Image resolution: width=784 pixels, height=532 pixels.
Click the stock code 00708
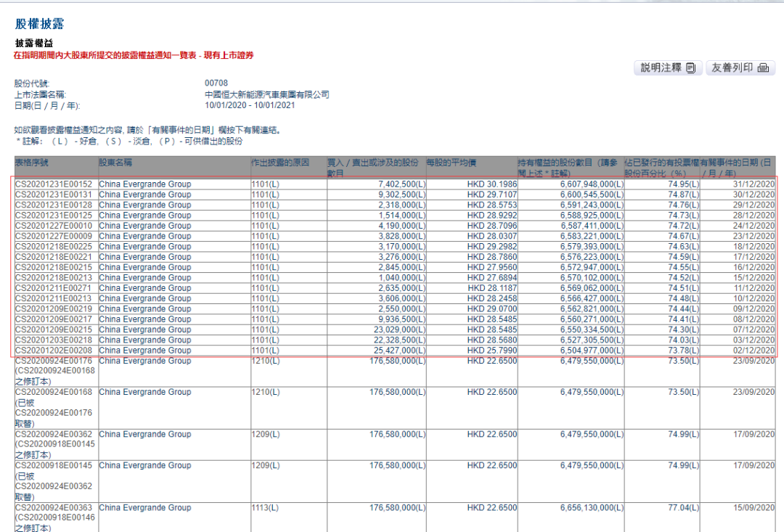[216, 83]
